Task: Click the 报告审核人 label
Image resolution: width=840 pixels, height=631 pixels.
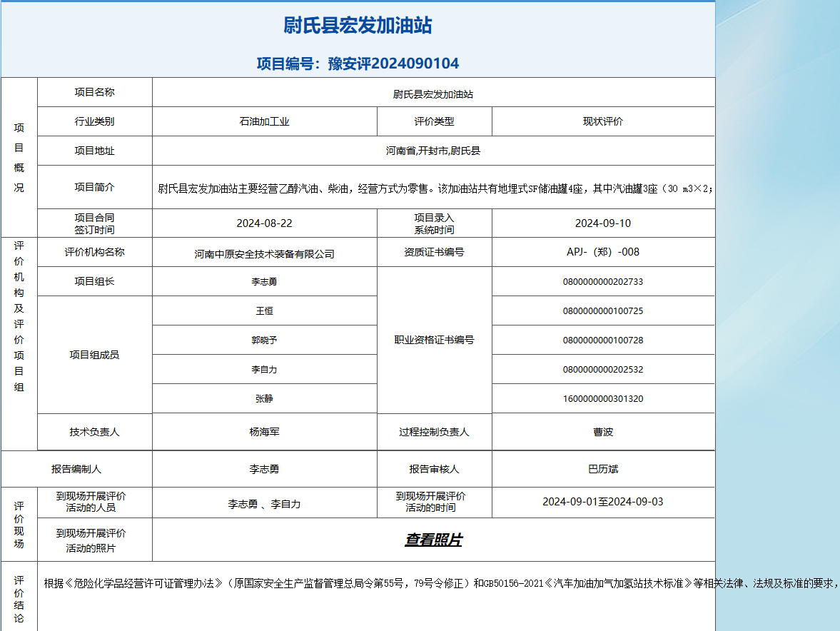Action: [434, 469]
